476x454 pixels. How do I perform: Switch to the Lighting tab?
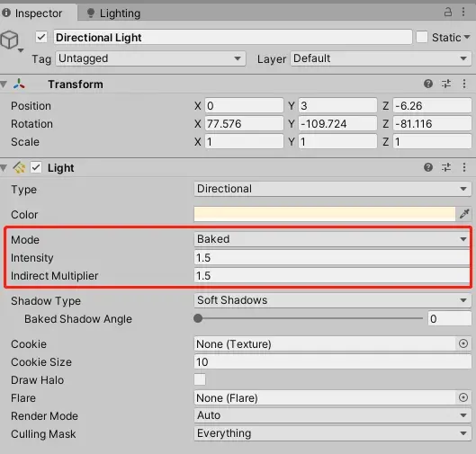pyautogui.click(x=113, y=13)
